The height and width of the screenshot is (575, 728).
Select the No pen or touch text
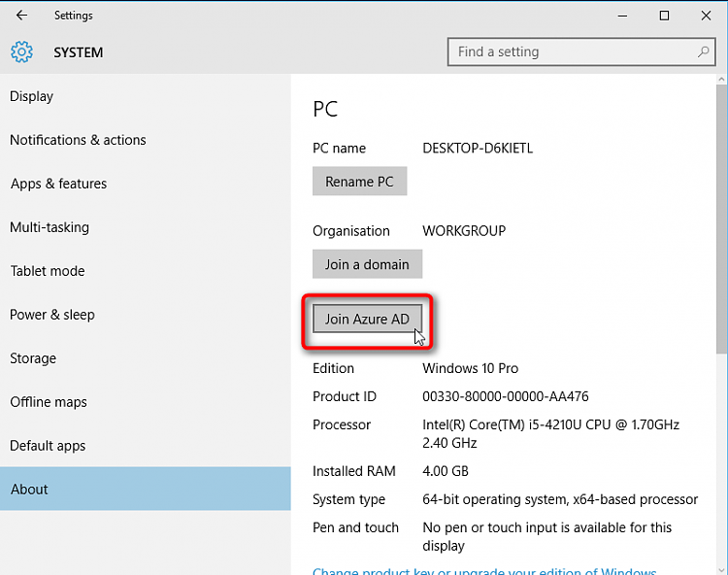tap(546, 536)
